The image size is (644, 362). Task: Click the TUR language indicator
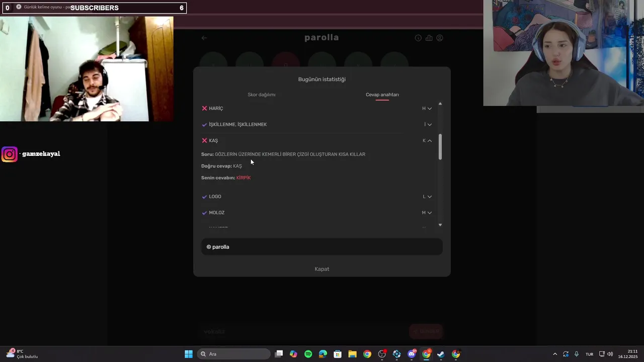point(589,354)
